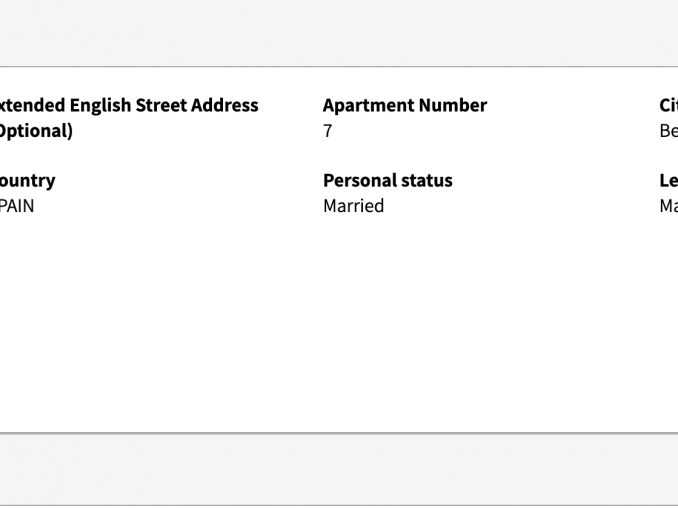Click the Apartment Number label
Image resolution: width=678 pixels, height=509 pixels.
click(x=404, y=105)
